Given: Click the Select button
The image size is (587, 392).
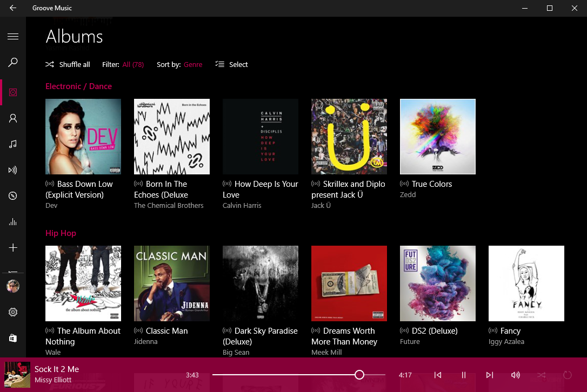Looking at the screenshot, I should (231, 64).
